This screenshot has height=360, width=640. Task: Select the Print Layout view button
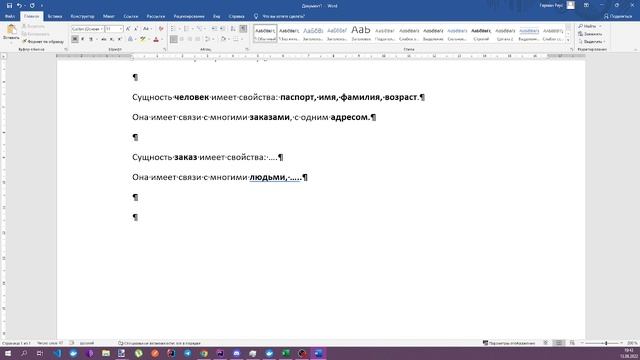pos(559,343)
